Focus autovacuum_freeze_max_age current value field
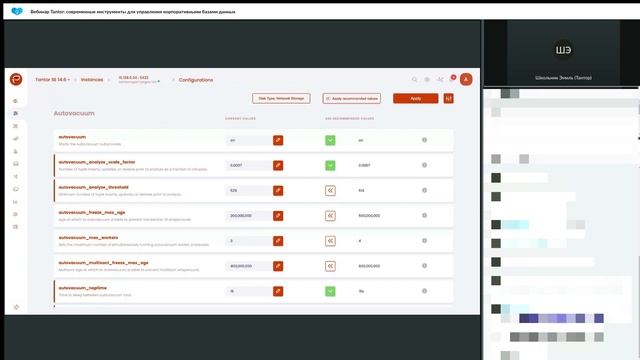Viewport: 640px width, 360px height. (x=249, y=216)
